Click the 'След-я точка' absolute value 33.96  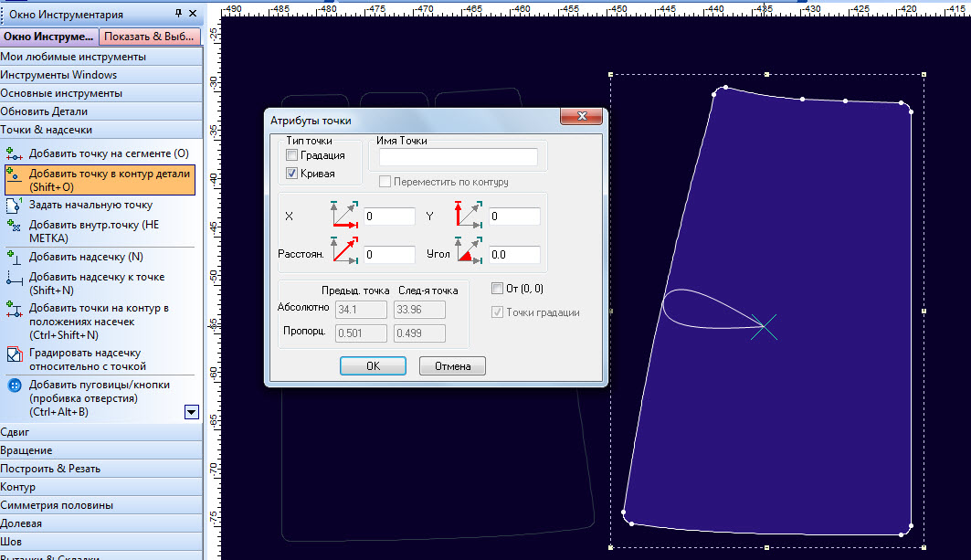pos(419,309)
